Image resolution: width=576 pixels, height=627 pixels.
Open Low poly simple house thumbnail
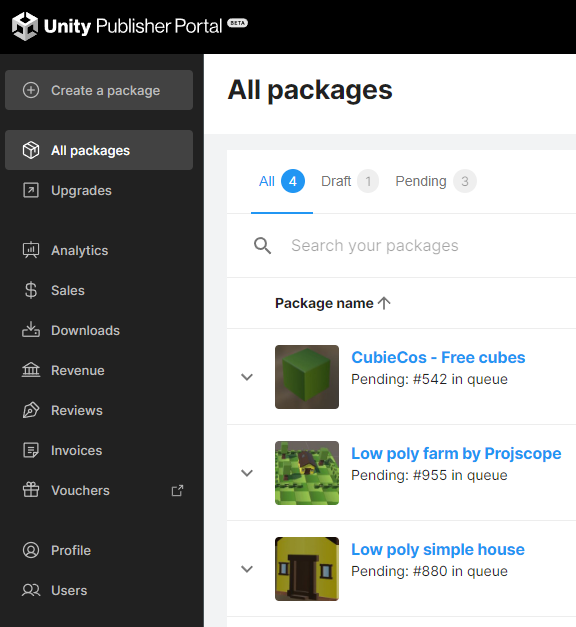307,569
